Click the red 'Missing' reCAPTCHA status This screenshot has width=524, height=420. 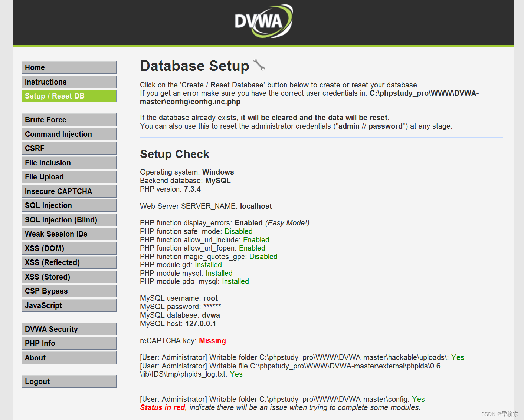[212, 341]
